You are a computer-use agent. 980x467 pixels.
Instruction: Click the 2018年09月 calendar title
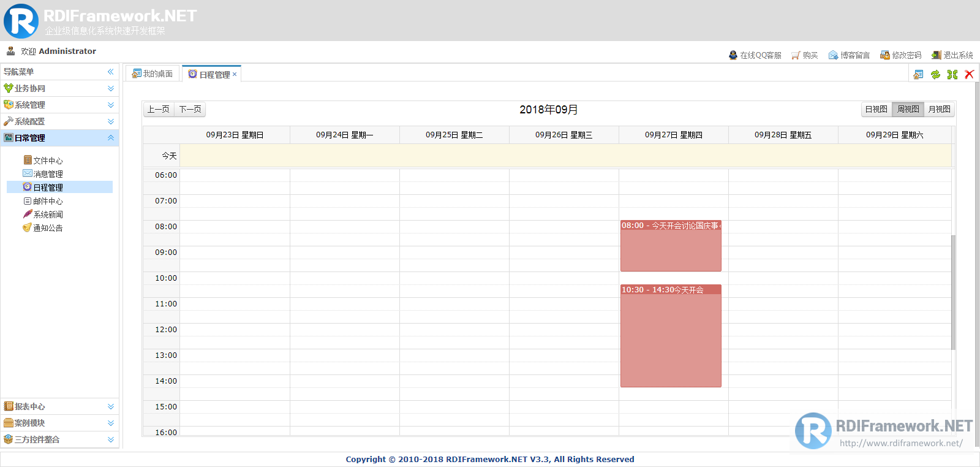tap(549, 110)
